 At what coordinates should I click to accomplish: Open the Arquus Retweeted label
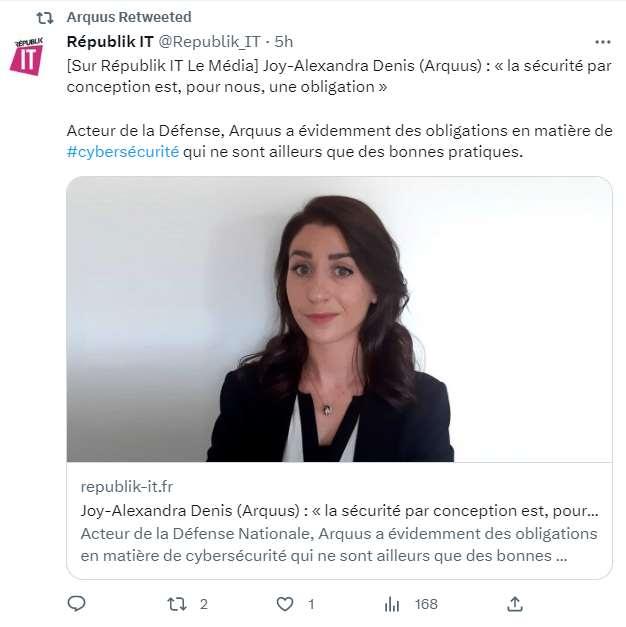pyautogui.click(x=129, y=17)
